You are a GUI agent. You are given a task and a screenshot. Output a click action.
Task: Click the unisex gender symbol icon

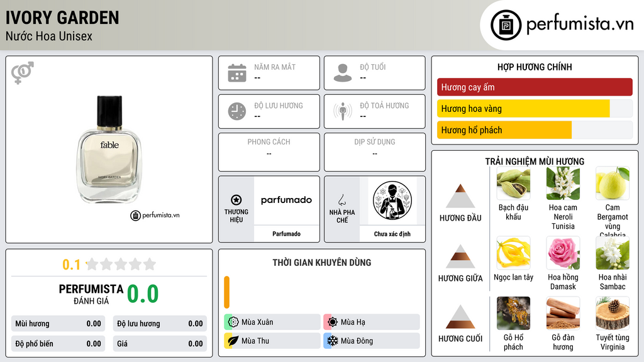click(x=22, y=73)
